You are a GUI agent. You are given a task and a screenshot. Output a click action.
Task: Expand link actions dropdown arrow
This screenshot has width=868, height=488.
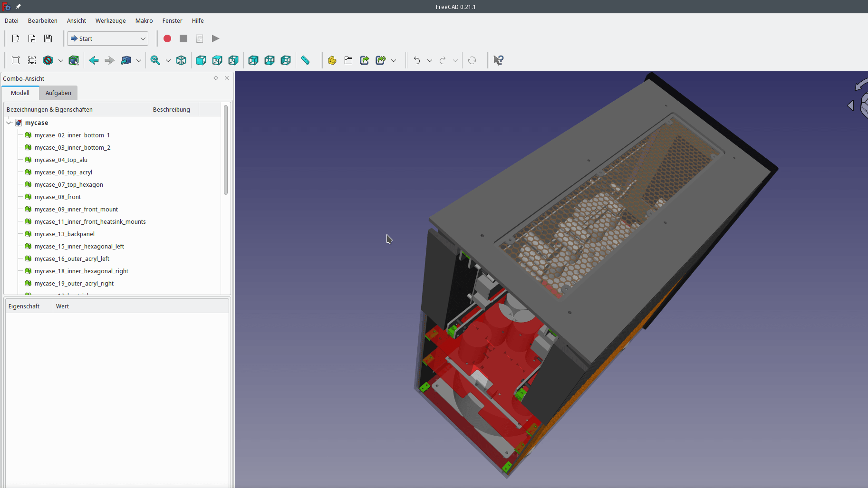[139, 60]
